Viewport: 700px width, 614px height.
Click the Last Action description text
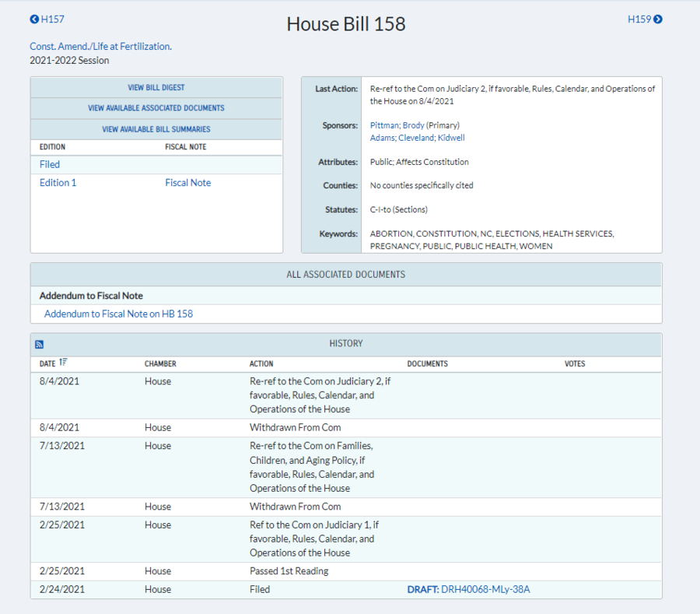tap(513, 95)
